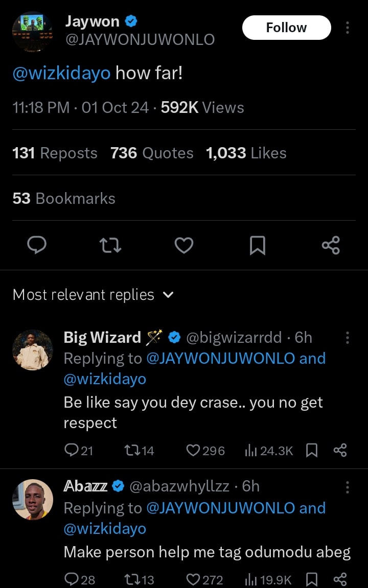Repost Jaywon's main tweet

click(x=110, y=246)
